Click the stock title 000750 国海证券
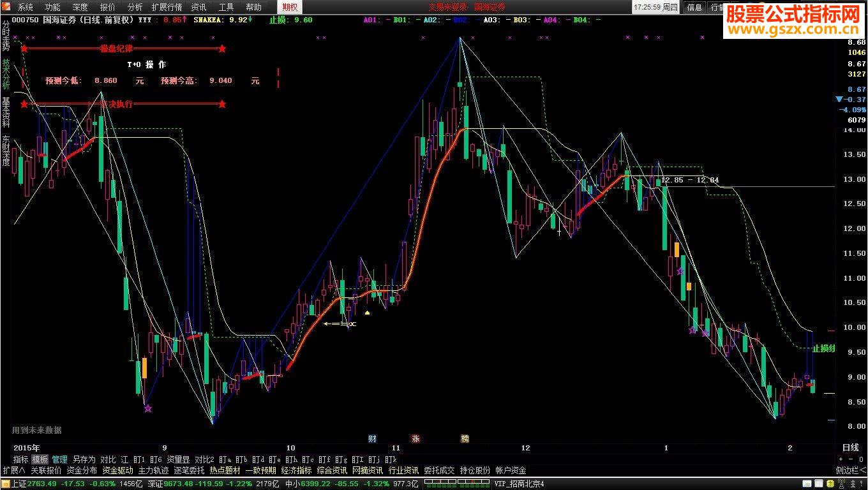Screen dimensions: 868x490 click(73, 20)
